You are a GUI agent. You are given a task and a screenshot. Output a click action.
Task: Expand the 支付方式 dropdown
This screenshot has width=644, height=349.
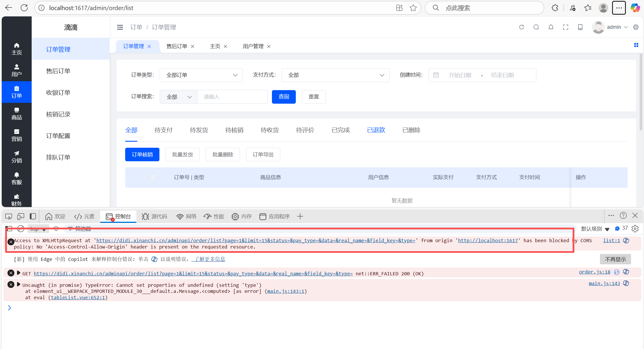pos(336,75)
